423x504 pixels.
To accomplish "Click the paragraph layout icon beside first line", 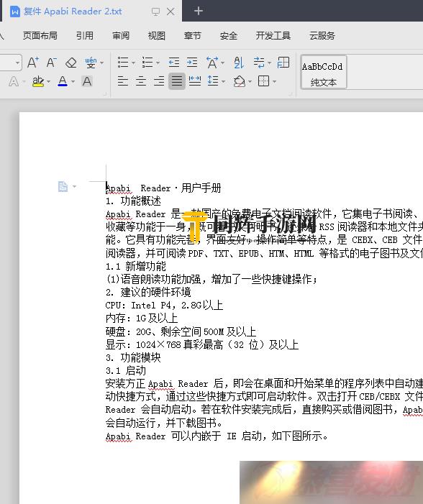I will pos(63,186).
